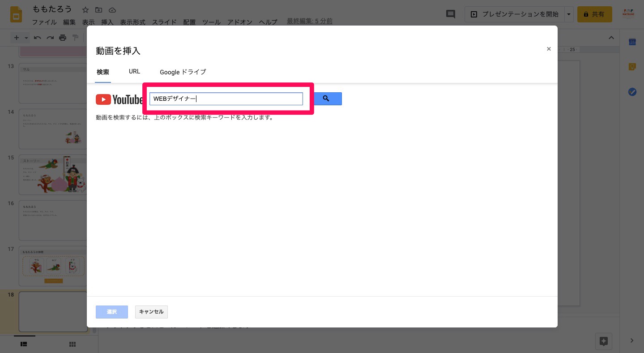Open the 表示形式 menu
Viewport: 644px width, 353px height.
pos(132,22)
